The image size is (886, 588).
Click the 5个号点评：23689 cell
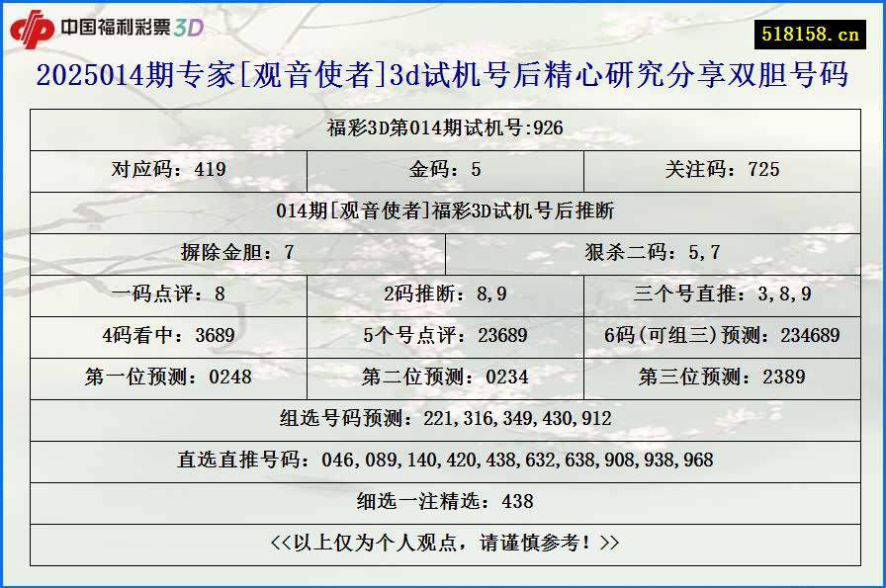tap(443, 334)
